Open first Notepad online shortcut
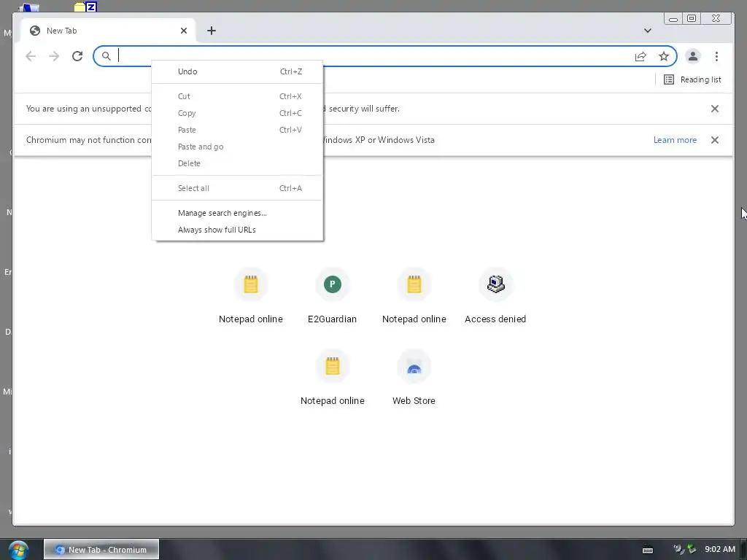Viewport: 747px width, 560px height. (x=251, y=296)
